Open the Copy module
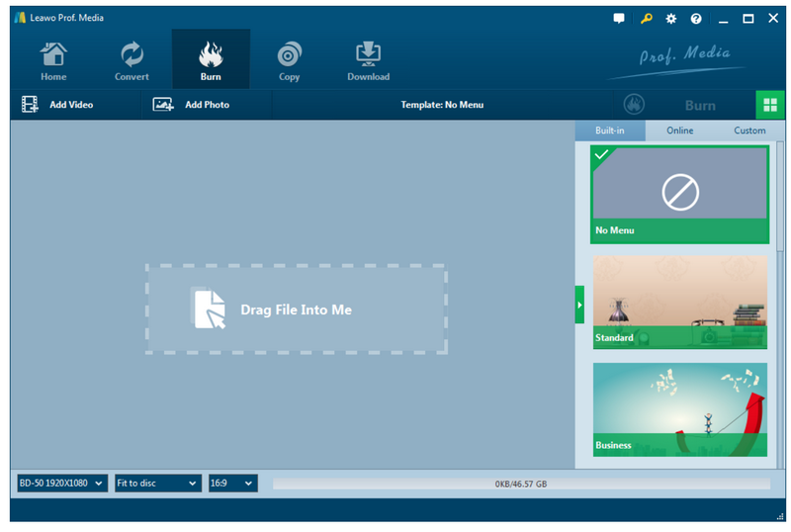Image resolution: width=791 pixels, height=532 pixels. click(289, 61)
